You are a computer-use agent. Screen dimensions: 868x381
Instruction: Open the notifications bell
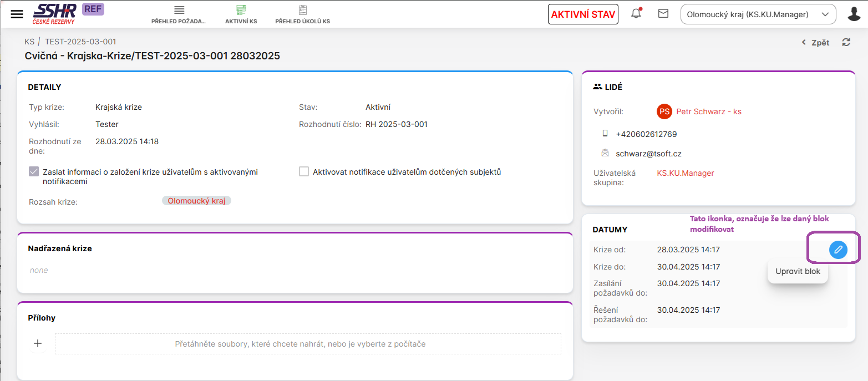[636, 14]
